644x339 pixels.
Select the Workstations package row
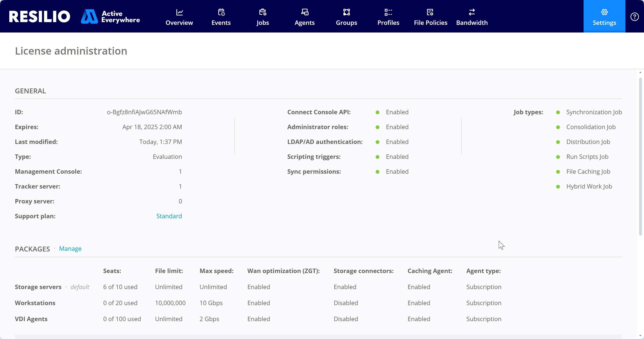pyautogui.click(x=35, y=303)
